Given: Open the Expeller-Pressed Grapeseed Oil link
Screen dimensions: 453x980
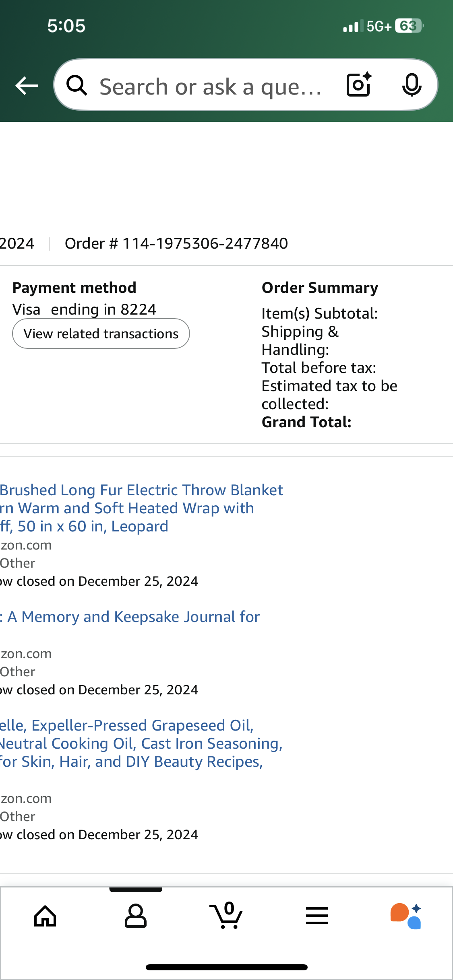Looking at the screenshot, I should 141,743.
